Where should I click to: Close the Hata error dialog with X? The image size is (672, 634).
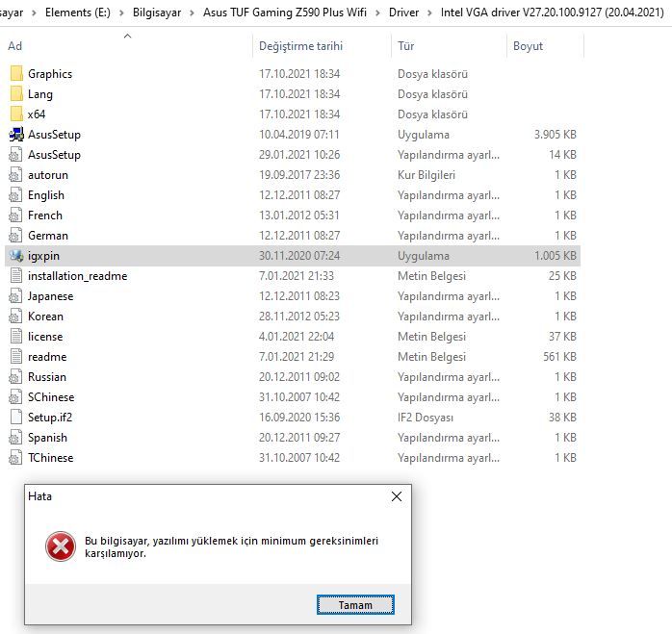[397, 496]
